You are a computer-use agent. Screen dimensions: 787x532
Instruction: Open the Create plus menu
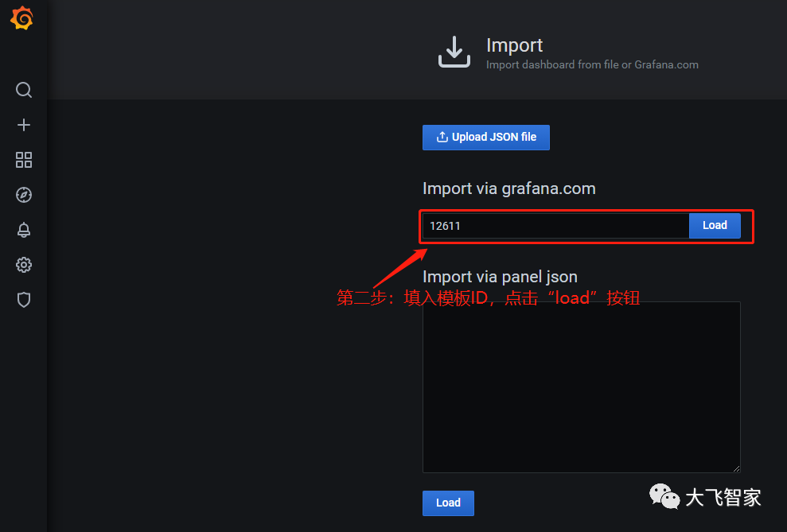point(24,125)
